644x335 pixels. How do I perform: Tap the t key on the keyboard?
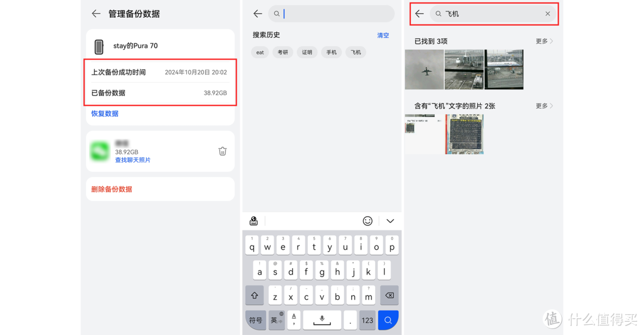coord(314,245)
